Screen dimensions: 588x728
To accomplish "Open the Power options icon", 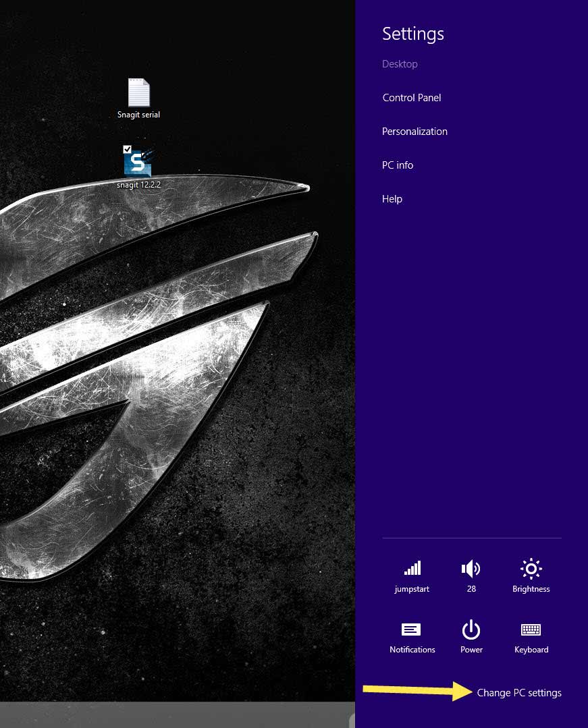I will (471, 630).
